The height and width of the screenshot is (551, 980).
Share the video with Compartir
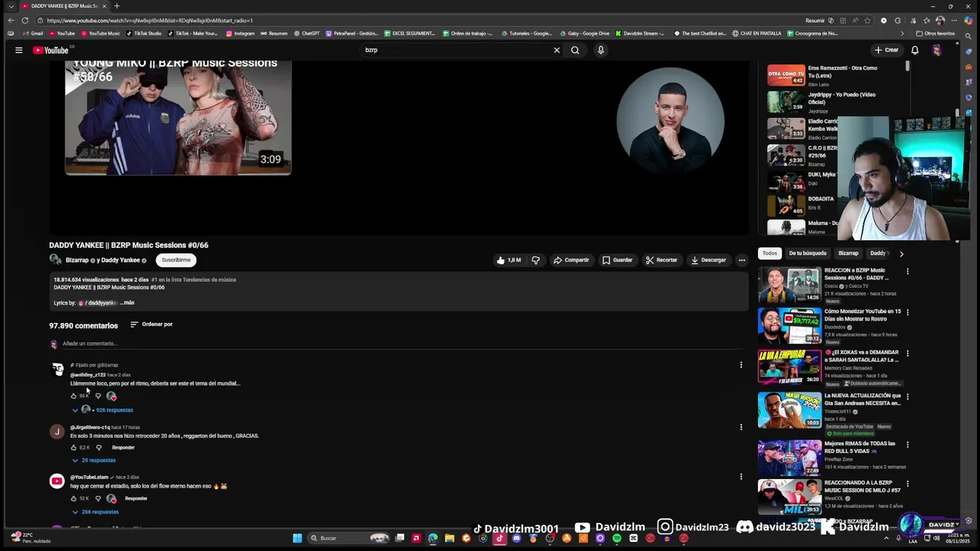pos(571,260)
